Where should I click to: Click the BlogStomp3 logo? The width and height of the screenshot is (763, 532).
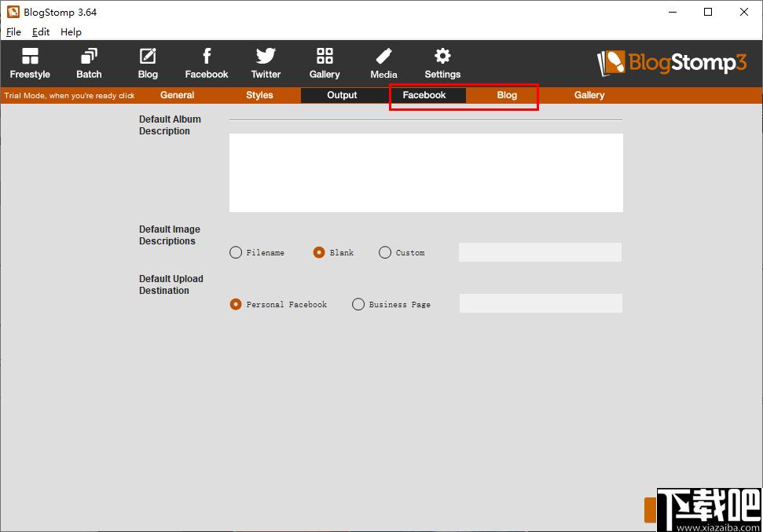[672, 63]
